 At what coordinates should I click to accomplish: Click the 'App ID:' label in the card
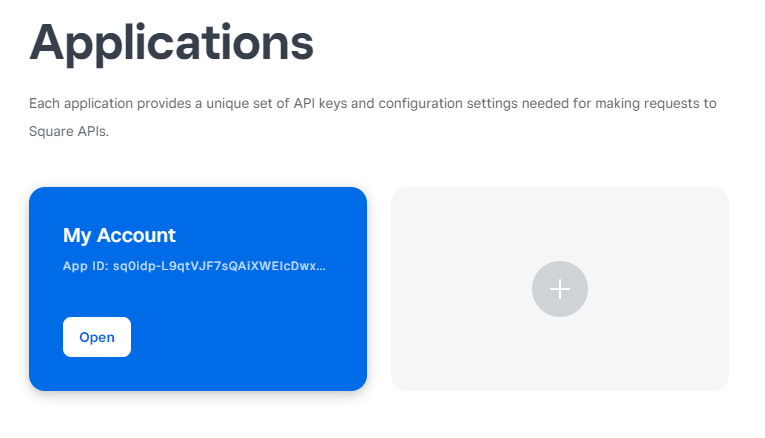pyautogui.click(x=84, y=267)
